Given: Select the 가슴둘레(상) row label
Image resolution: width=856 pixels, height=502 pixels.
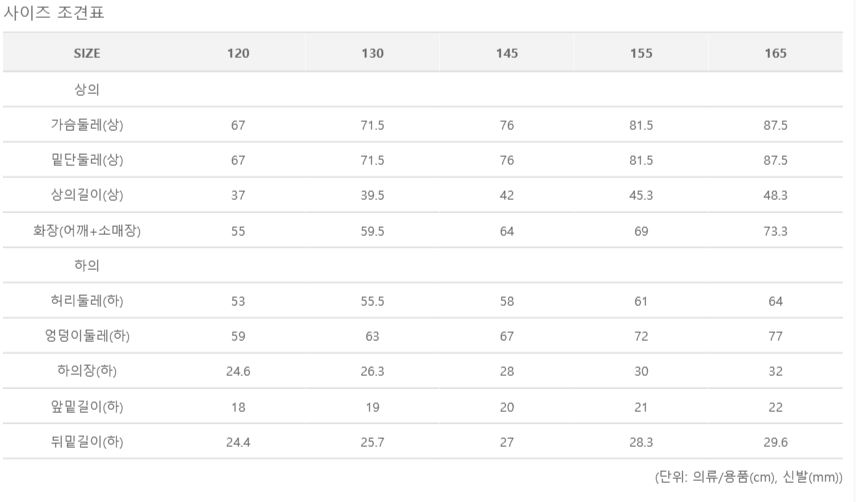Looking at the screenshot, I should pyautogui.click(x=87, y=125).
